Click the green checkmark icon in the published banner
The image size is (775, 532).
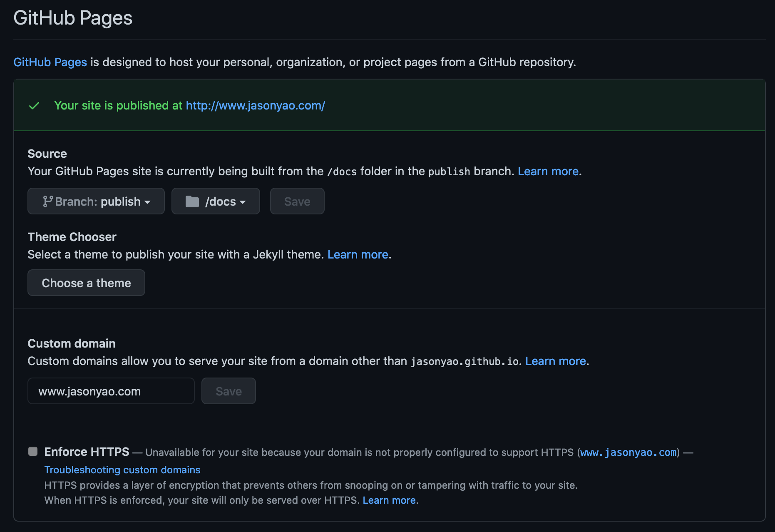34,106
